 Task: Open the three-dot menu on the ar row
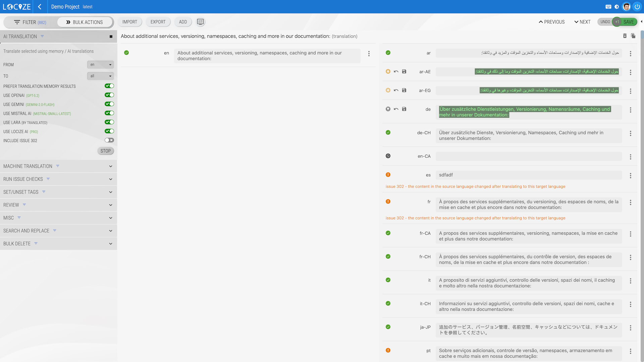631,54
